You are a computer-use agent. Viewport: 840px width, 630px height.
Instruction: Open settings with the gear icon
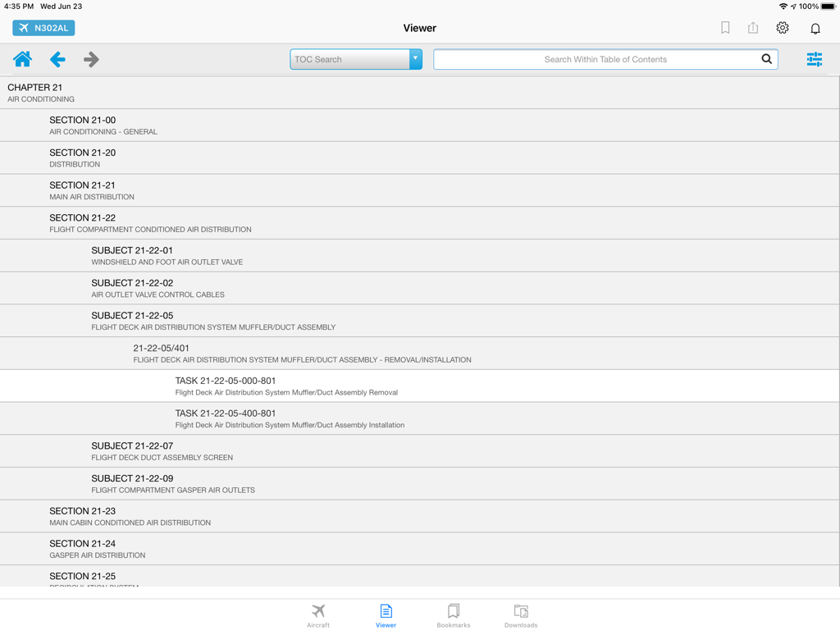tap(782, 27)
